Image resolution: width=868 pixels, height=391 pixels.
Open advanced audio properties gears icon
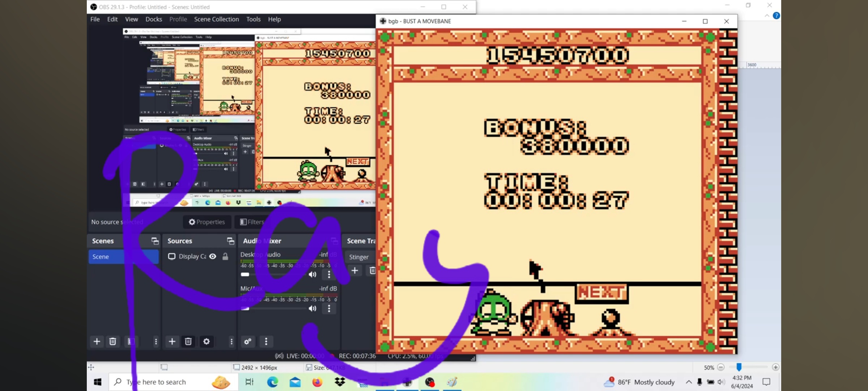click(248, 341)
